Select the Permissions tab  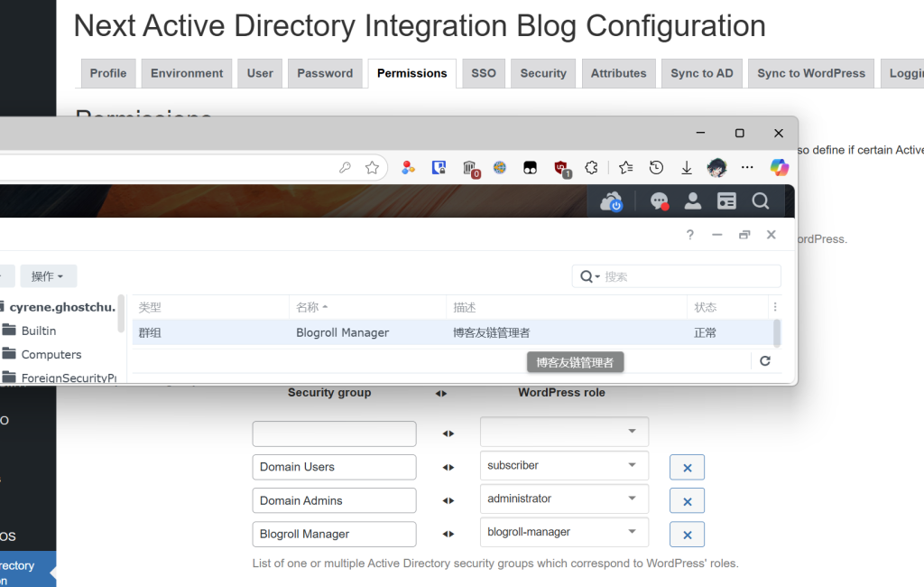pyautogui.click(x=411, y=73)
